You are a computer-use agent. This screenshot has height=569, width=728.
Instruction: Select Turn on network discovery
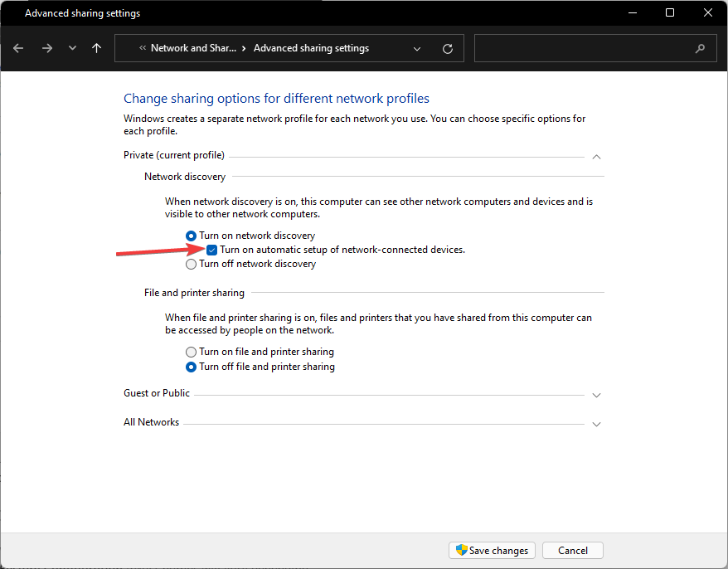(192, 236)
